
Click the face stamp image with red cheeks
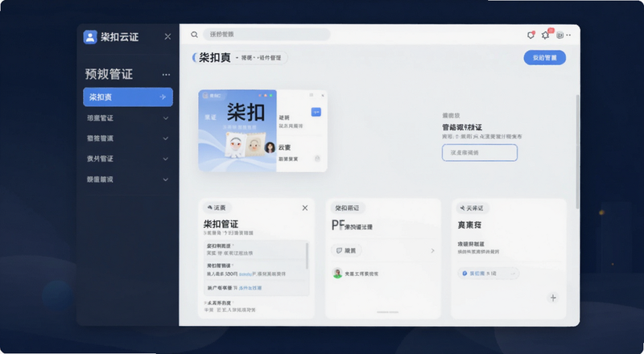click(x=236, y=146)
